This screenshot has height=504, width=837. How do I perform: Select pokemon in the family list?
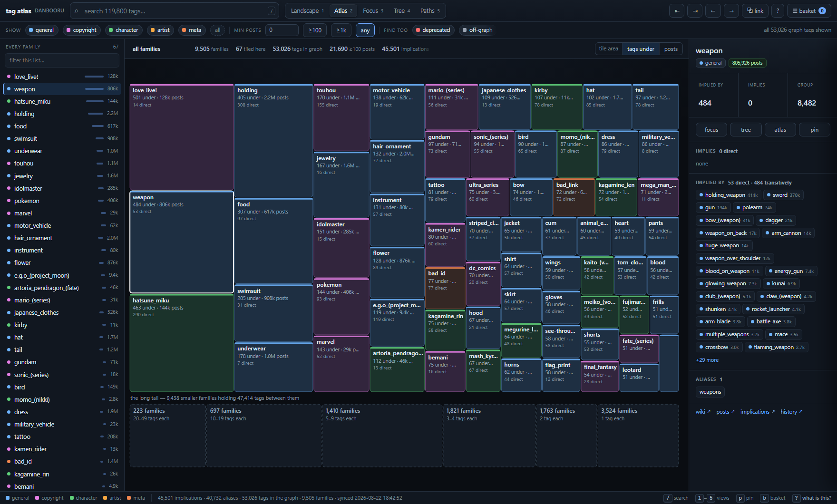coord(62,201)
